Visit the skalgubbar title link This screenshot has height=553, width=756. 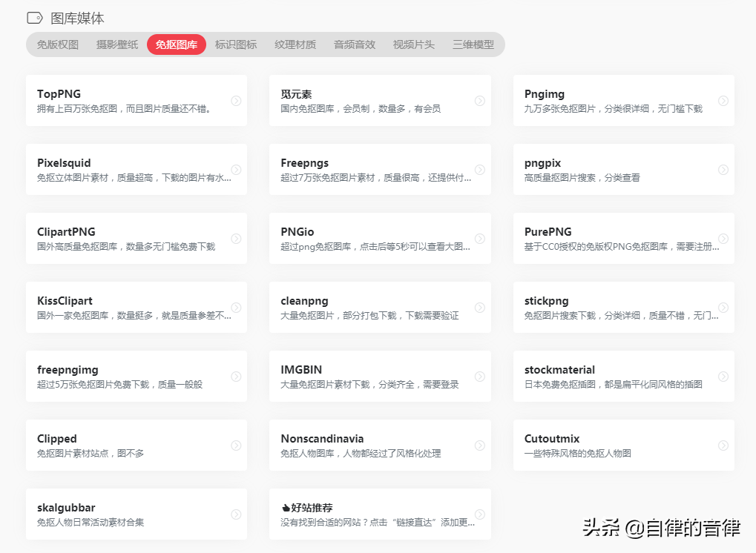pyautogui.click(x=66, y=508)
